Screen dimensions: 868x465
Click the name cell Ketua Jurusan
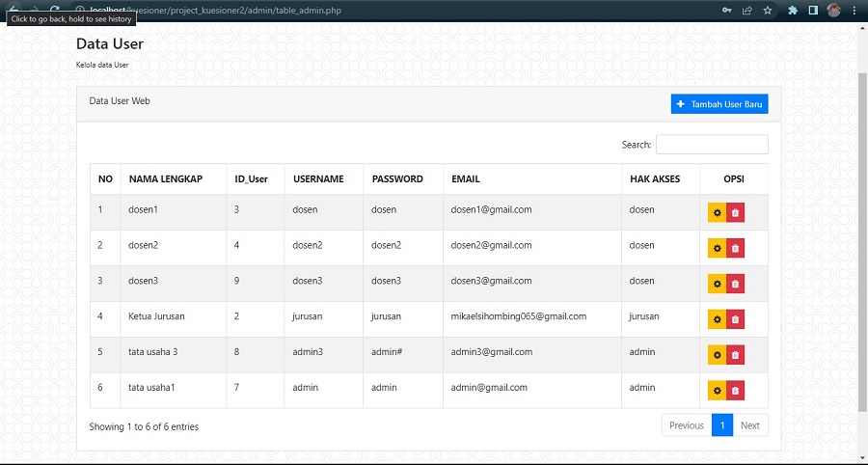pos(174,319)
